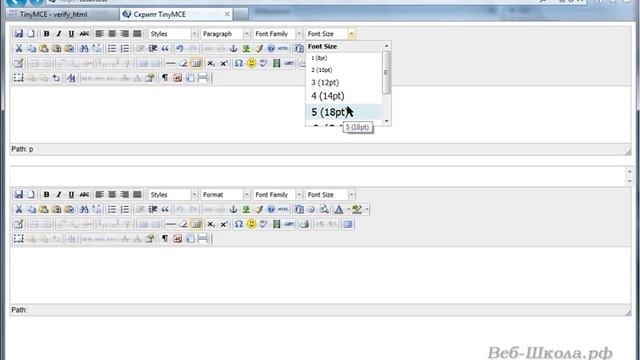Screen dimensions: 640x360
Task: Select font size 5 (18pt)
Action: click(x=344, y=112)
